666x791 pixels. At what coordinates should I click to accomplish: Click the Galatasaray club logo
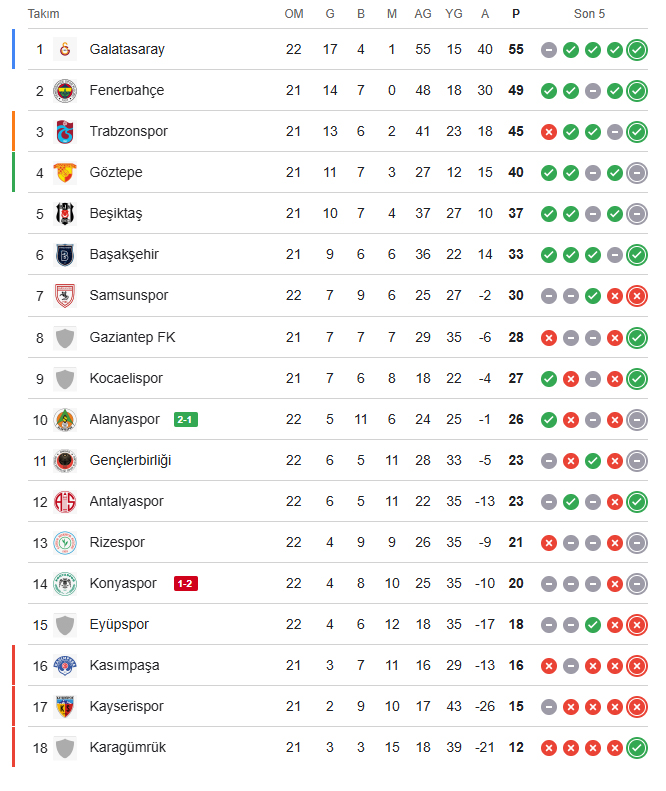[x=65, y=49]
